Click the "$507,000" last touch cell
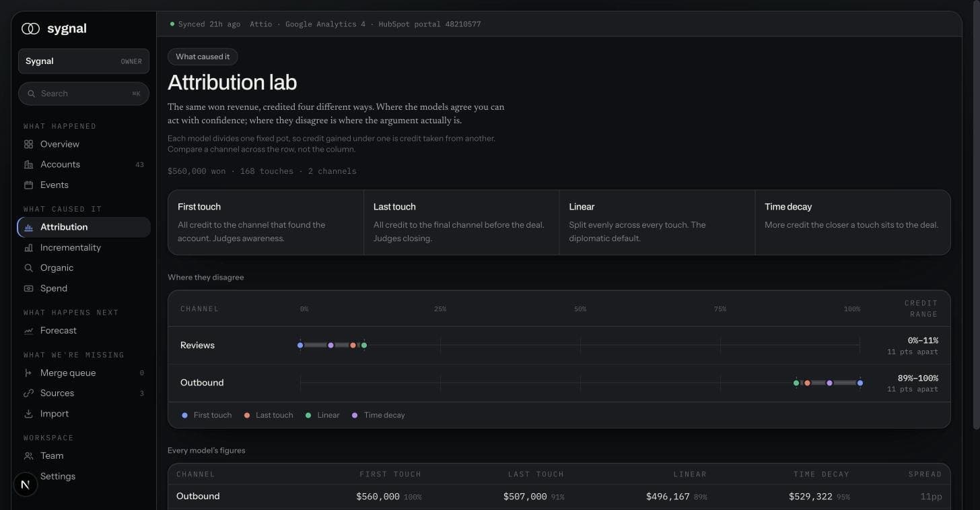980x510 pixels. [x=525, y=497]
